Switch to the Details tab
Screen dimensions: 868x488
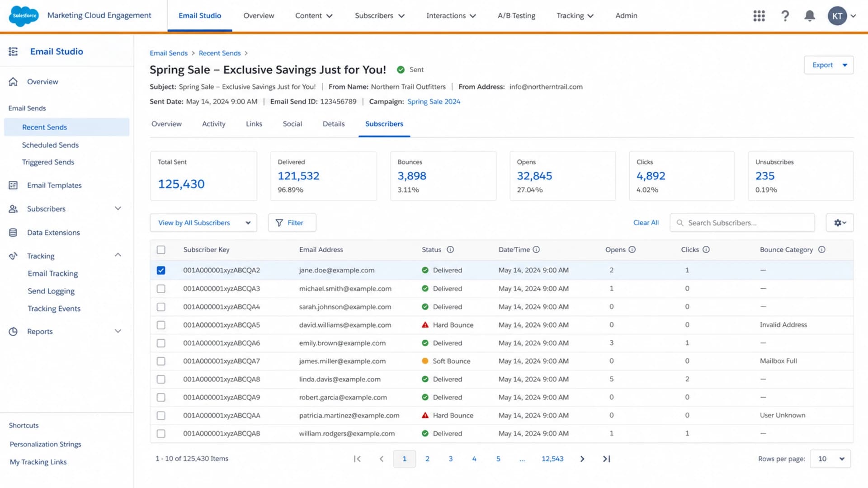[334, 124]
